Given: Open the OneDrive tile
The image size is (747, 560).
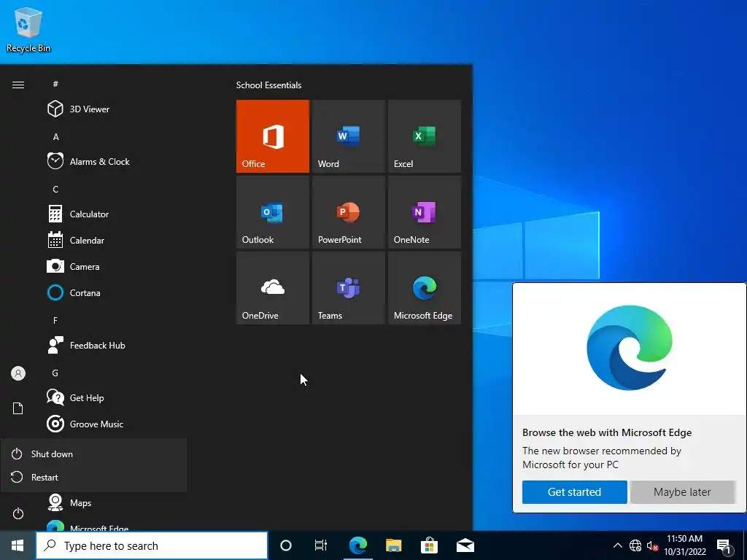Looking at the screenshot, I should [x=273, y=288].
